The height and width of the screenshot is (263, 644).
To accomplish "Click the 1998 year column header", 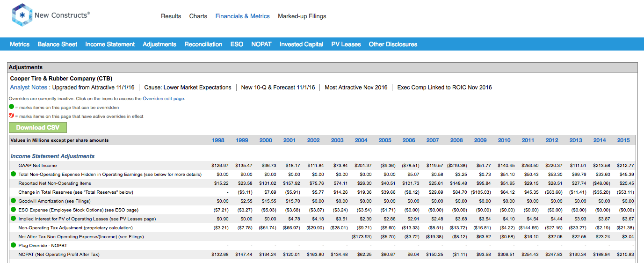I will (x=218, y=140).
